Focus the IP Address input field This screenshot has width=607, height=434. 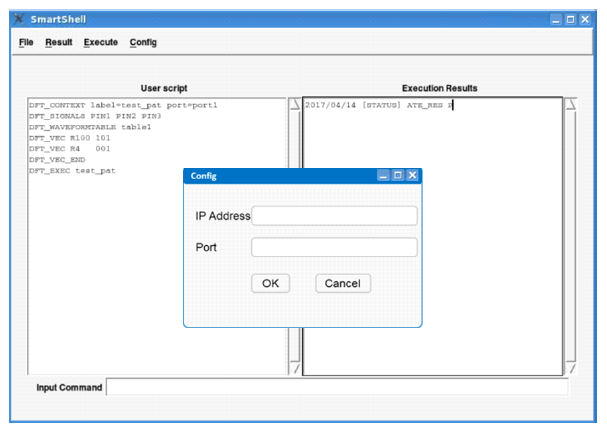point(334,216)
